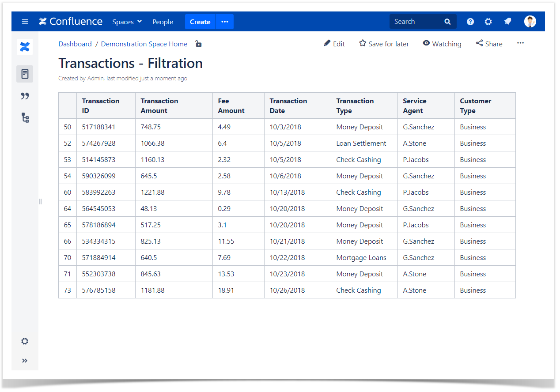Open the Pages icon in sidebar
Image resolution: width=560 pixels, height=392 pixels.
click(x=25, y=74)
